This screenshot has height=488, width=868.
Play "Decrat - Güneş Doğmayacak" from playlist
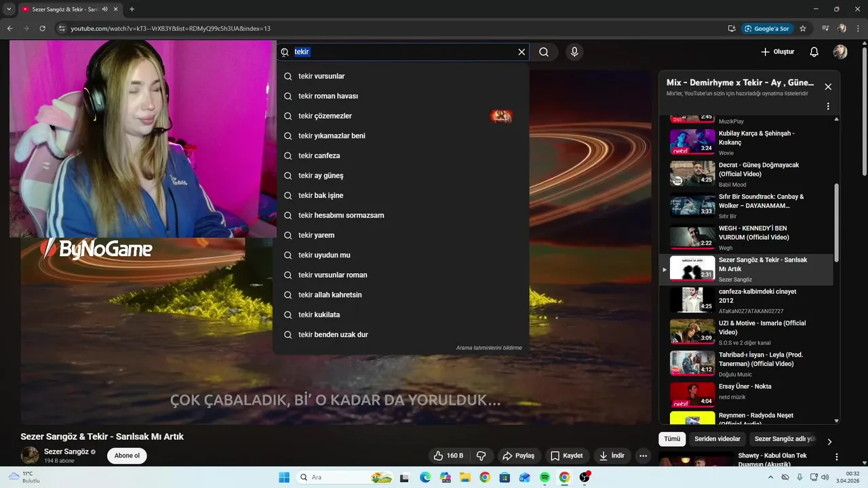click(x=746, y=174)
